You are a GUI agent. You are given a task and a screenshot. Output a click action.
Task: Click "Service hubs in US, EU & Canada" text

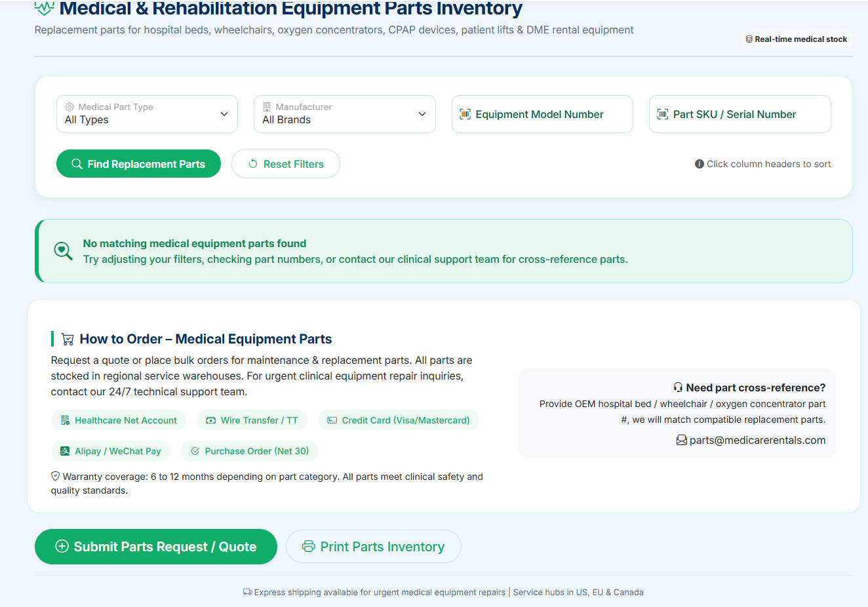coord(578,592)
